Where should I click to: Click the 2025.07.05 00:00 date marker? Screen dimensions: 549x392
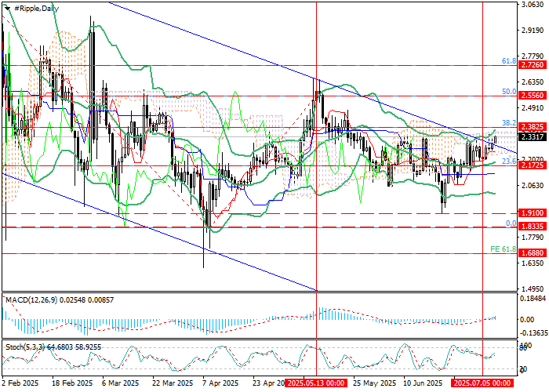point(483,383)
